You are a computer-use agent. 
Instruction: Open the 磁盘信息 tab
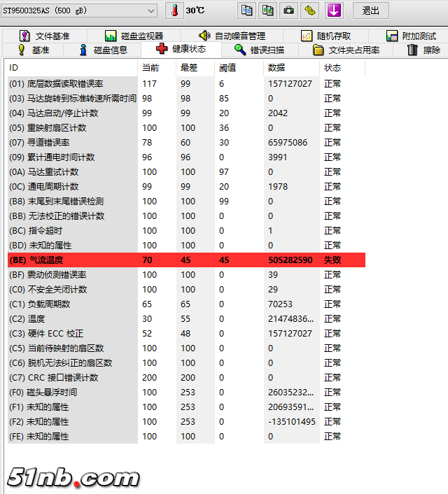tap(103, 50)
